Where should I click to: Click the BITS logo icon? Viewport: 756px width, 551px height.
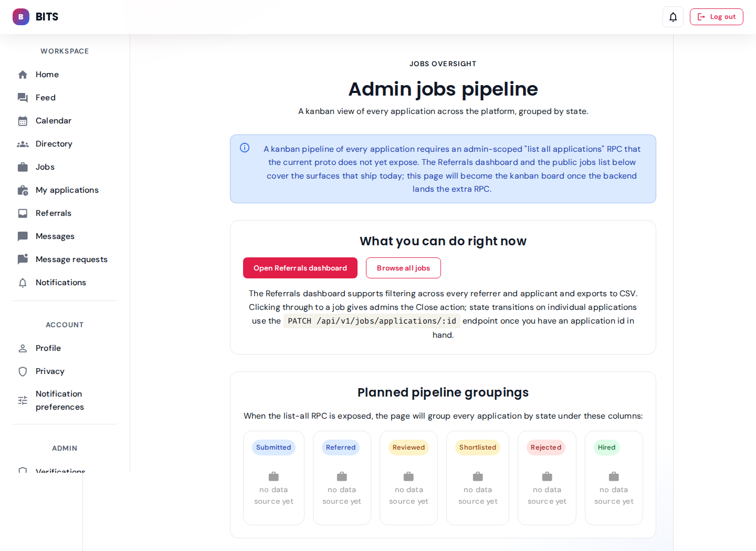tap(21, 17)
